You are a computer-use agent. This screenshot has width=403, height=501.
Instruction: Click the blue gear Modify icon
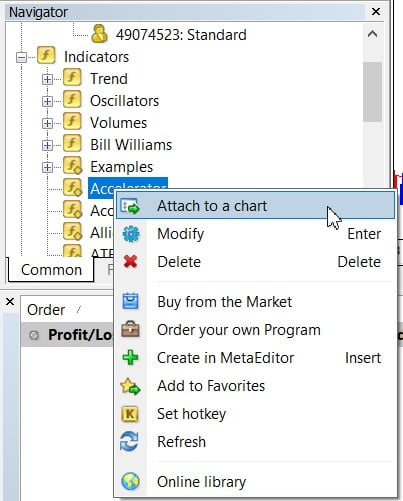(131, 234)
